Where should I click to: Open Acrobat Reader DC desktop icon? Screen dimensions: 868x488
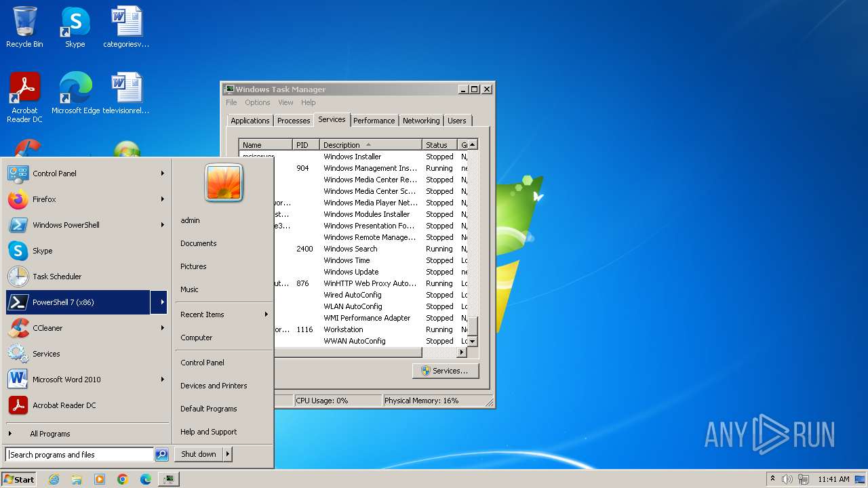click(x=24, y=98)
